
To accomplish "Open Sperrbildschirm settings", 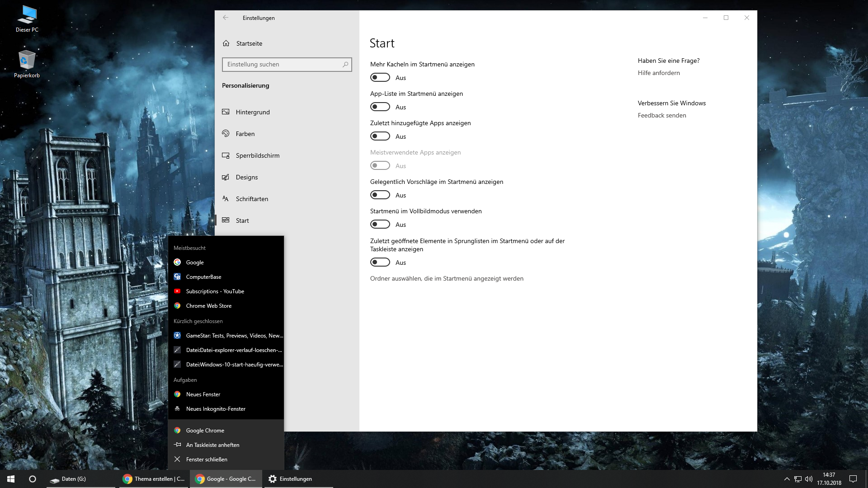I will tap(257, 155).
